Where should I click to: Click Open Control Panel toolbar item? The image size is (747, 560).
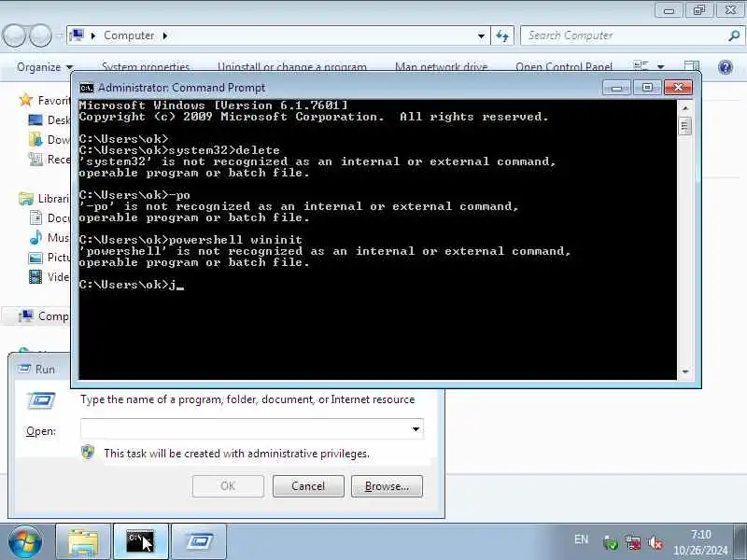click(x=564, y=67)
